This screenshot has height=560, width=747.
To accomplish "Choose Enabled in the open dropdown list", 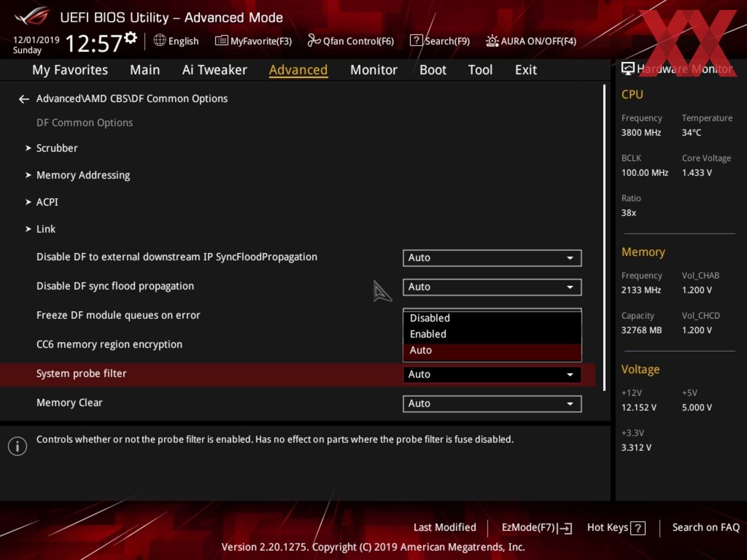I will point(492,334).
